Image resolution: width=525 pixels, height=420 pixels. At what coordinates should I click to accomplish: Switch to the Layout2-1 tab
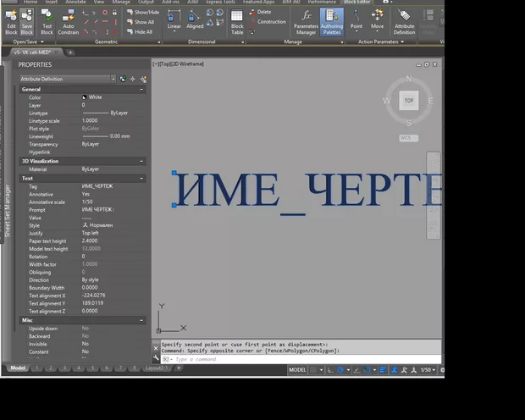[x=155, y=368]
